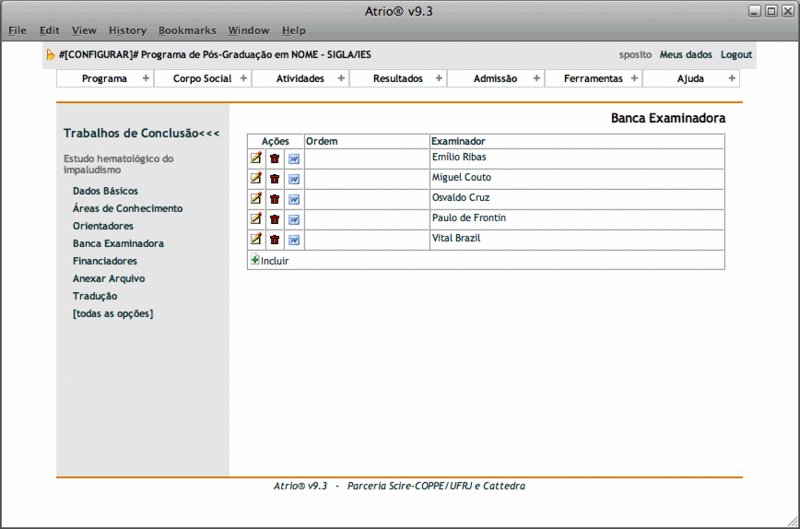Expand the Corpo Social menu plus sign

click(243, 78)
